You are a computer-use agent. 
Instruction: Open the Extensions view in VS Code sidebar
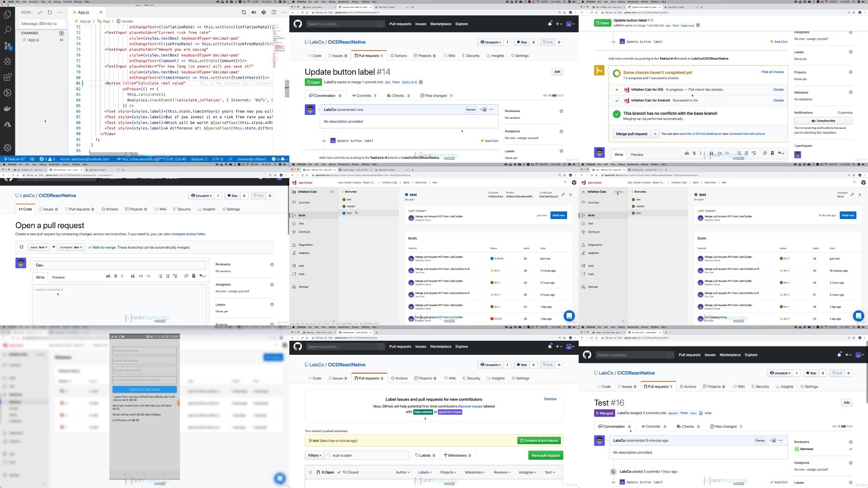click(7, 77)
